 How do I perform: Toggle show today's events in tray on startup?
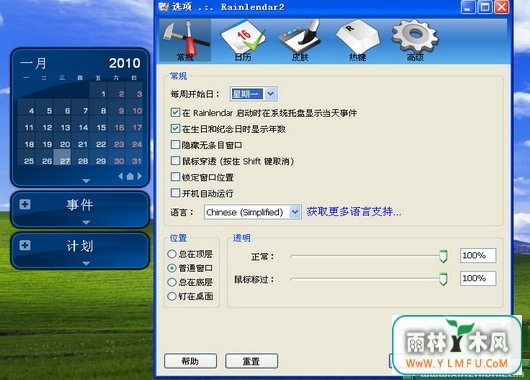(175, 113)
